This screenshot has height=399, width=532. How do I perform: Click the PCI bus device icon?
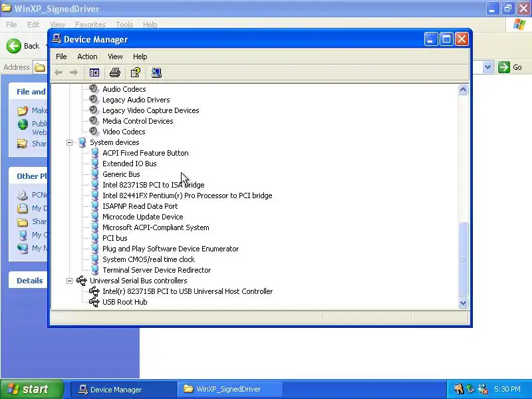[x=95, y=238]
